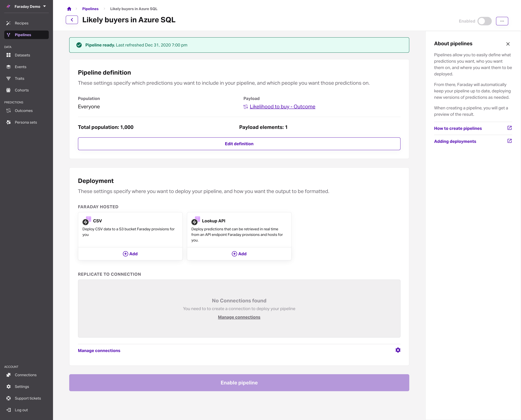The height and width of the screenshot is (420, 521).
Task: Click the home breadcrumb icon
Action: [69, 9]
